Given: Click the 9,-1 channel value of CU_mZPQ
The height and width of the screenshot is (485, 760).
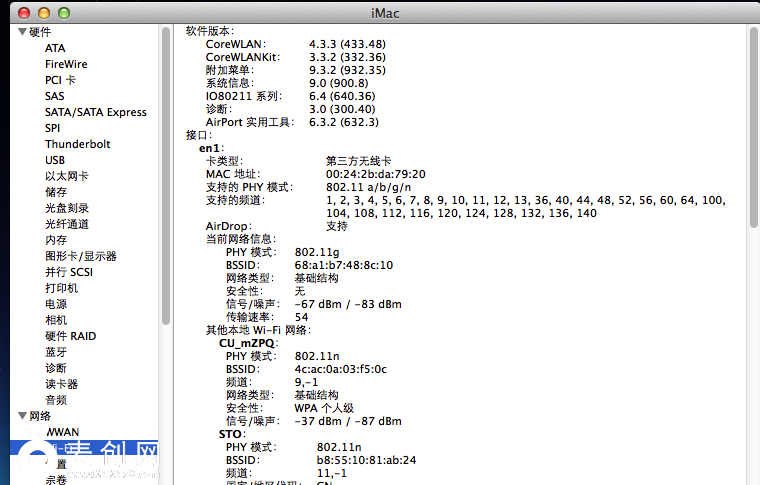Looking at the screenshot, I should 306,382.
